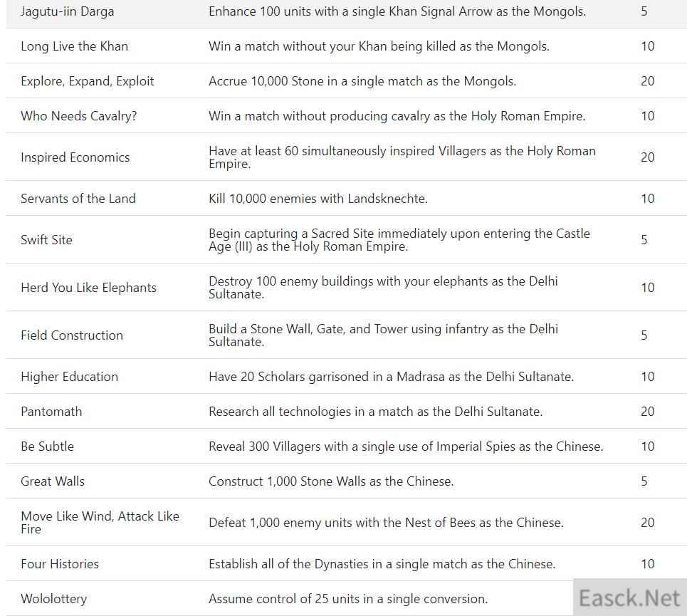Select description 'Research all technologies in a match'
This screenshot has width=687, height=616.
click(x=375, y=412)
